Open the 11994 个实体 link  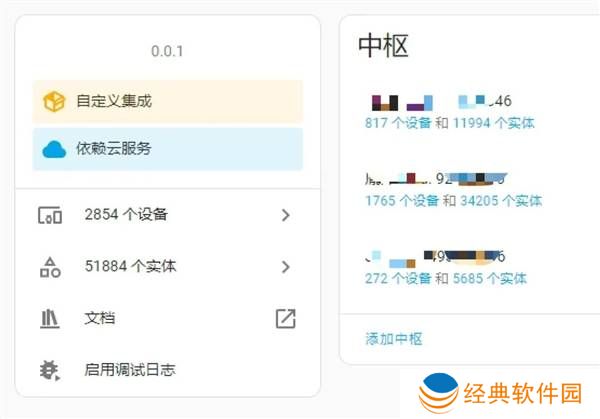tap(493, 123)
